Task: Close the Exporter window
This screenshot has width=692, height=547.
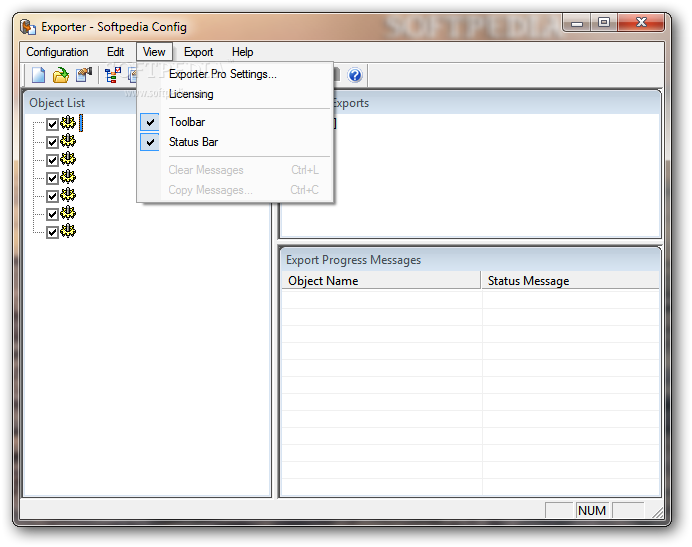Action: [641, 23]
